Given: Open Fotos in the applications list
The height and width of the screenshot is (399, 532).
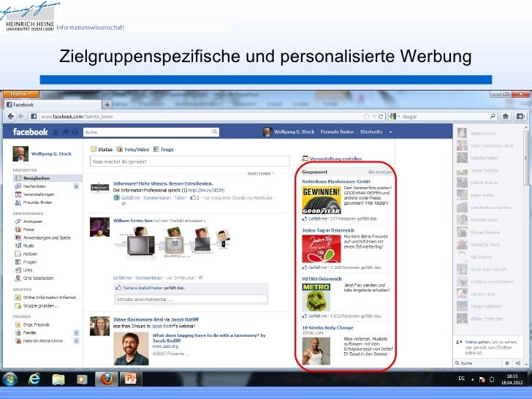Looking at the screenshot, I should [28, 229].
